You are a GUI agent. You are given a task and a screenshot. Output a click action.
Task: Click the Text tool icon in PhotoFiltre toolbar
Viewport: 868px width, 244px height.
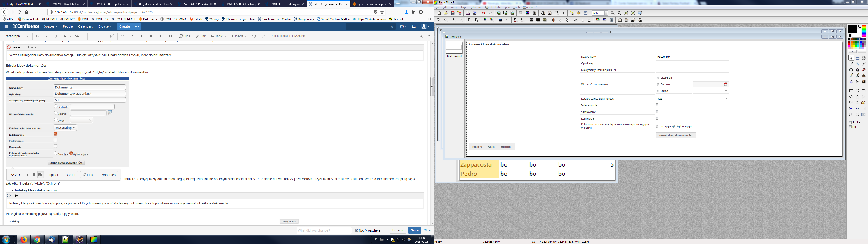point(563,13)
